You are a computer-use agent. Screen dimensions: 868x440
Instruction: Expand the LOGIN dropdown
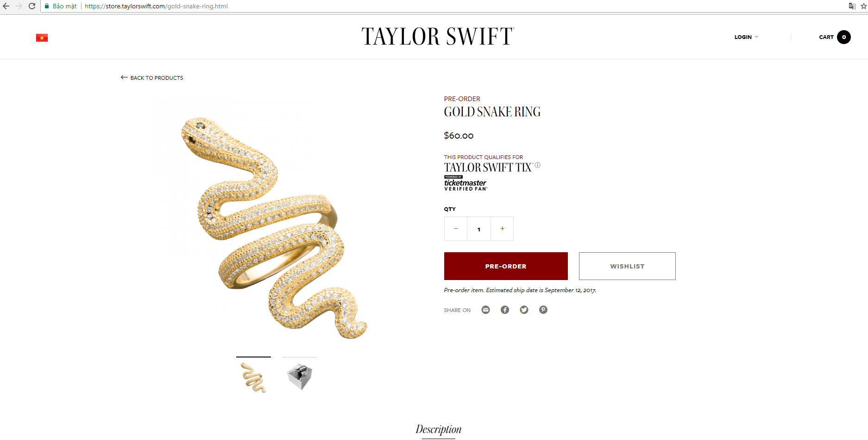(746, 37)
